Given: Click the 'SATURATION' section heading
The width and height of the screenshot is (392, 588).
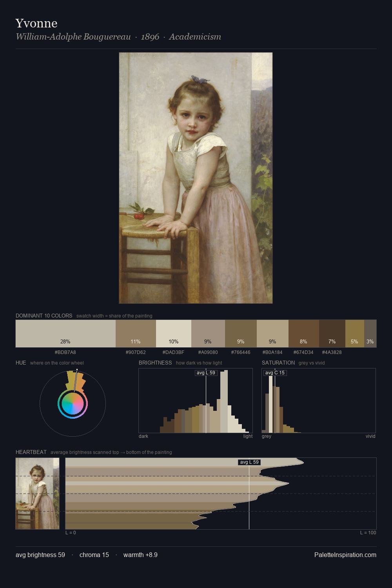Looking at the screenshot, I should click(x=278, y=363).
